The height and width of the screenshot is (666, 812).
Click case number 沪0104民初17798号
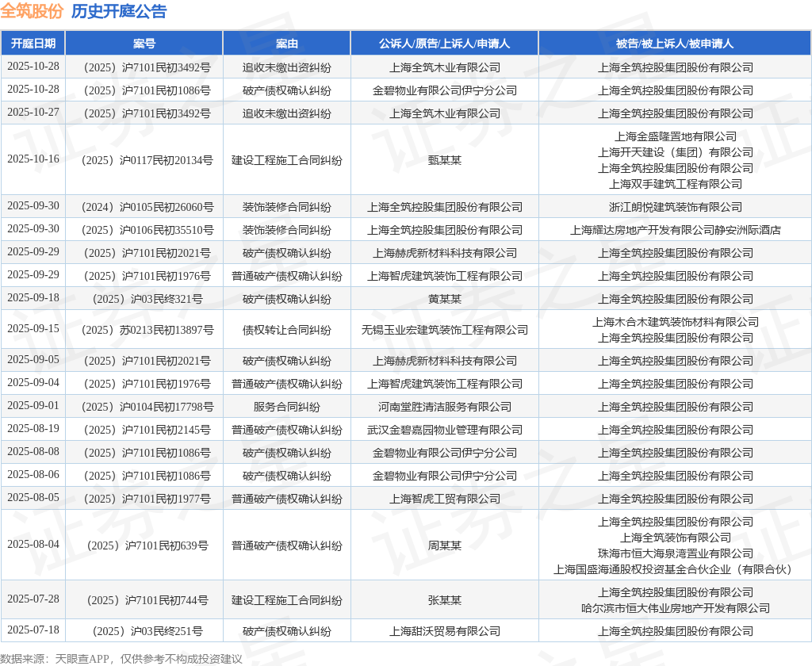coord(147,407)
